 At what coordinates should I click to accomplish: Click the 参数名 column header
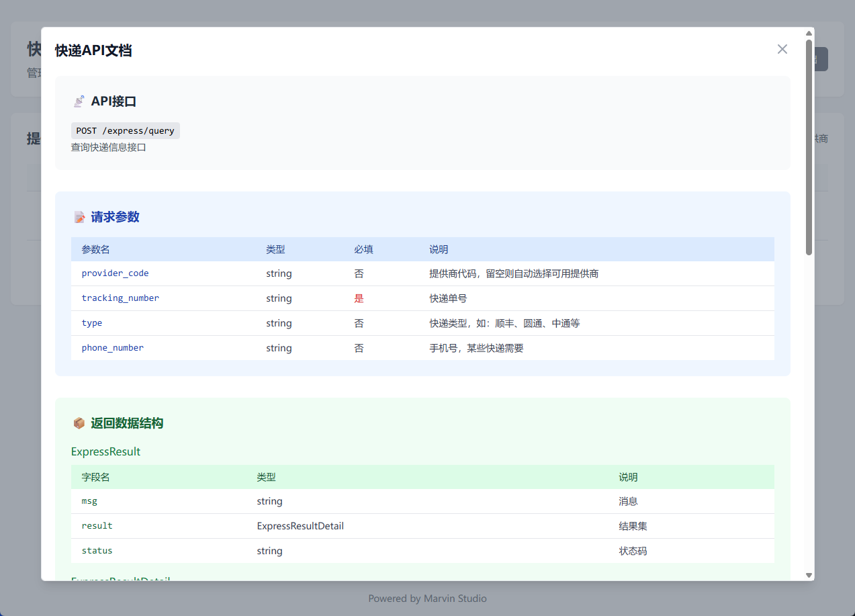pos(96,249)
